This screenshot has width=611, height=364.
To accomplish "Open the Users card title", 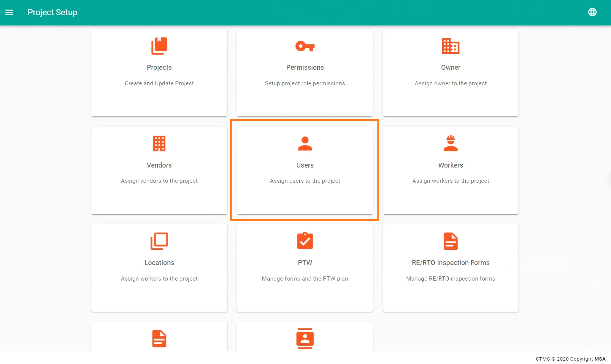I will pyautogui.click(x=305, y=165).
